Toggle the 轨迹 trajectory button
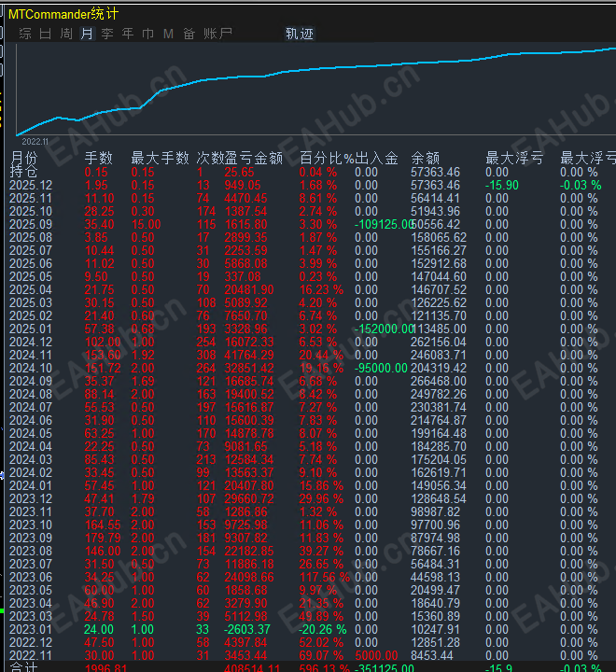This screenshot has width=616, height=672. [300, 34]
